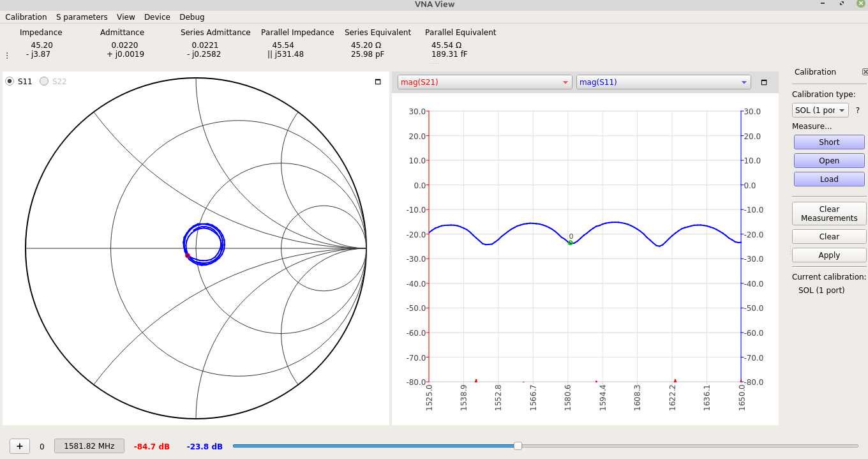Open the mag(S11) trace dropdown
The image size is (868, 459).
[x=664, y=82]
